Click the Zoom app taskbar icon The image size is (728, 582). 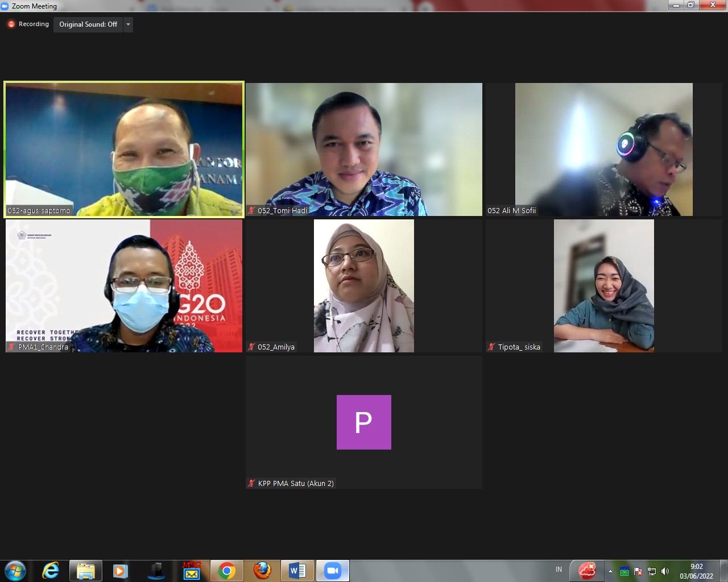332,571
